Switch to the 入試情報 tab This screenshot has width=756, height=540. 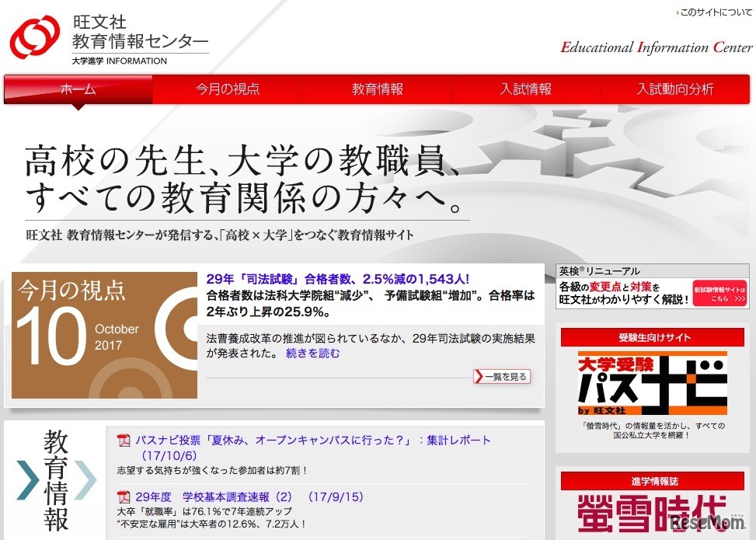(x=527, y=89)
